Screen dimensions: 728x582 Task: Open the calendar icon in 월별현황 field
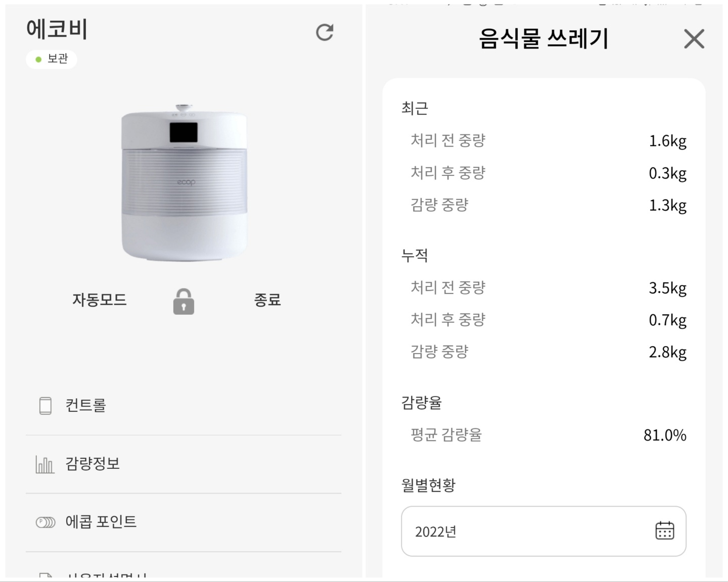click(664, 530)
